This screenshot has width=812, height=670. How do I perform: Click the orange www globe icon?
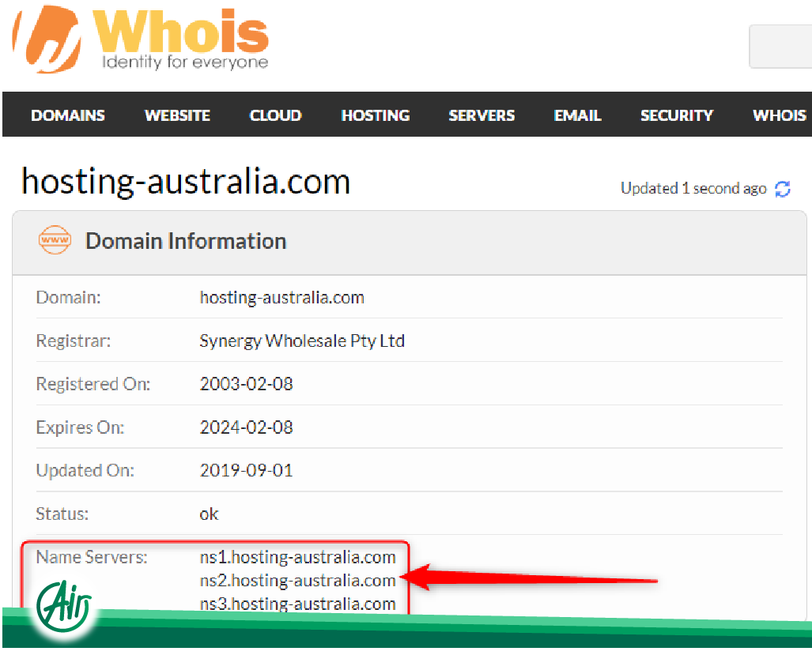(55, 240)
